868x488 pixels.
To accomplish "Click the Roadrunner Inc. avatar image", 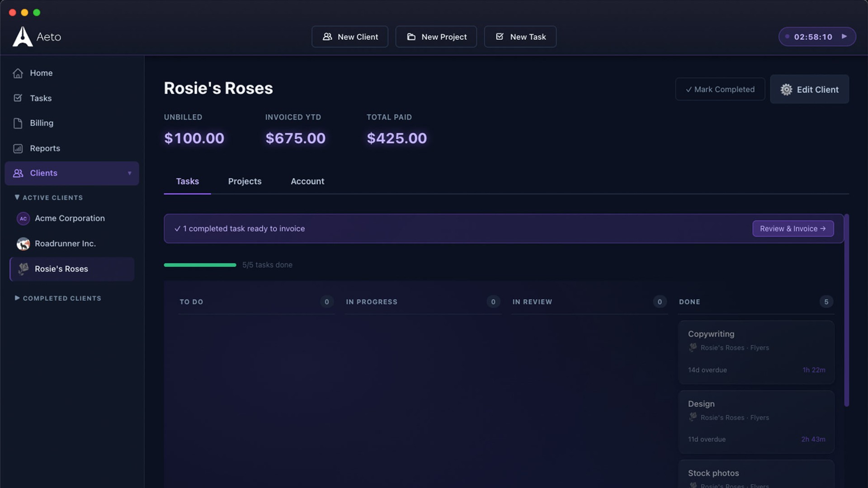I will click(x=23, y=244).
